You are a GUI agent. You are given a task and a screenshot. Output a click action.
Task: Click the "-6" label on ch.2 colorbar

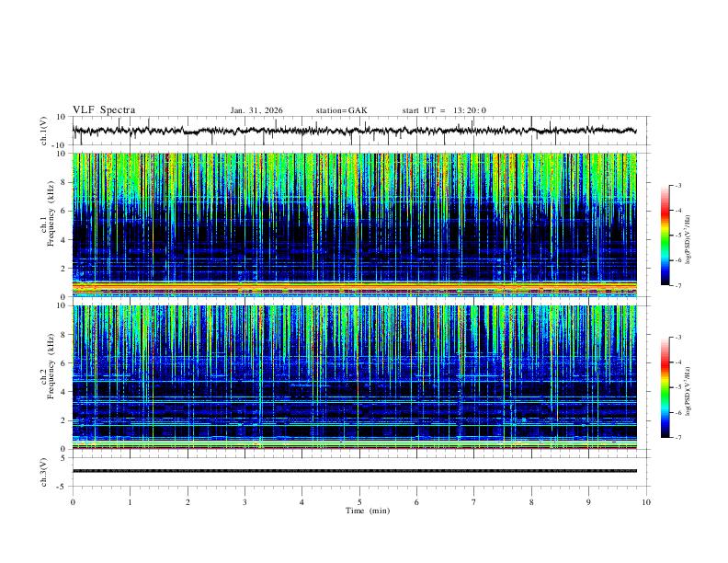[x=677, y=412]
